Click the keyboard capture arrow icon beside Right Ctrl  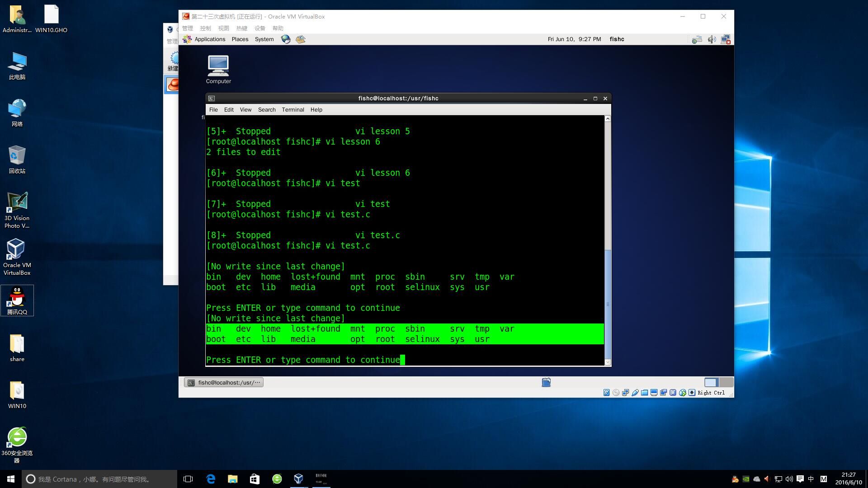(692, 393)
